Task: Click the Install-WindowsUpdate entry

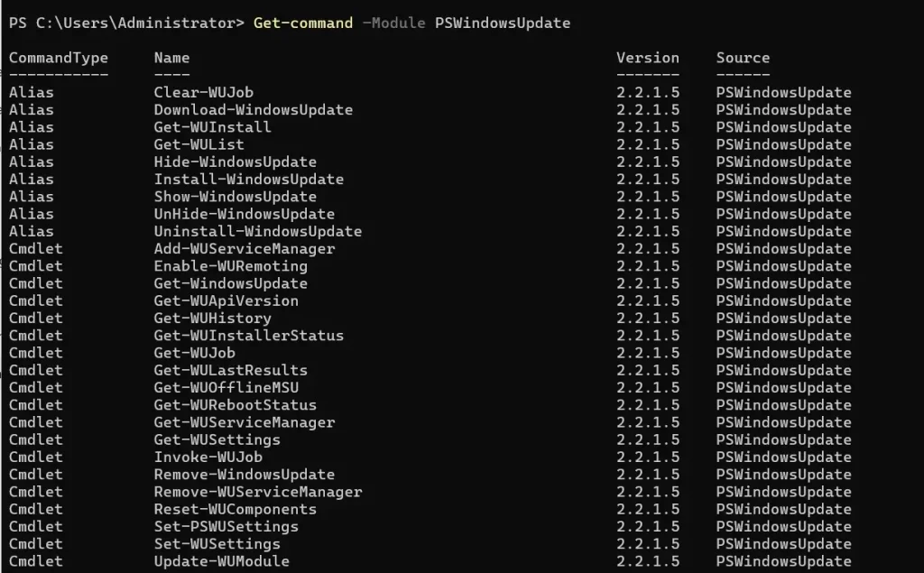Action: pos(248,179)
